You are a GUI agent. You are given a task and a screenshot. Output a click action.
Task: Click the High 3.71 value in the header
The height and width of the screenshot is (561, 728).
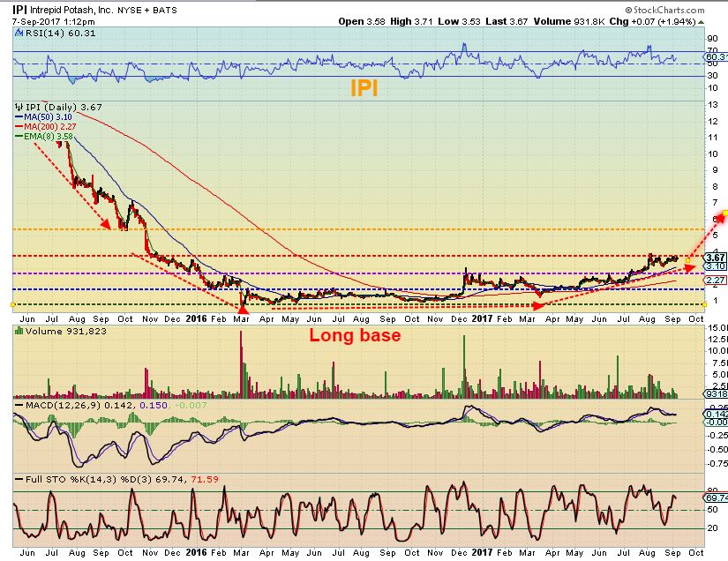[x=411, y=21]
